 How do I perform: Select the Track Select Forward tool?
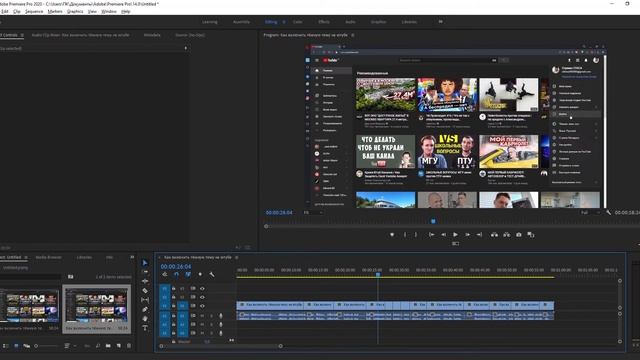145,272
